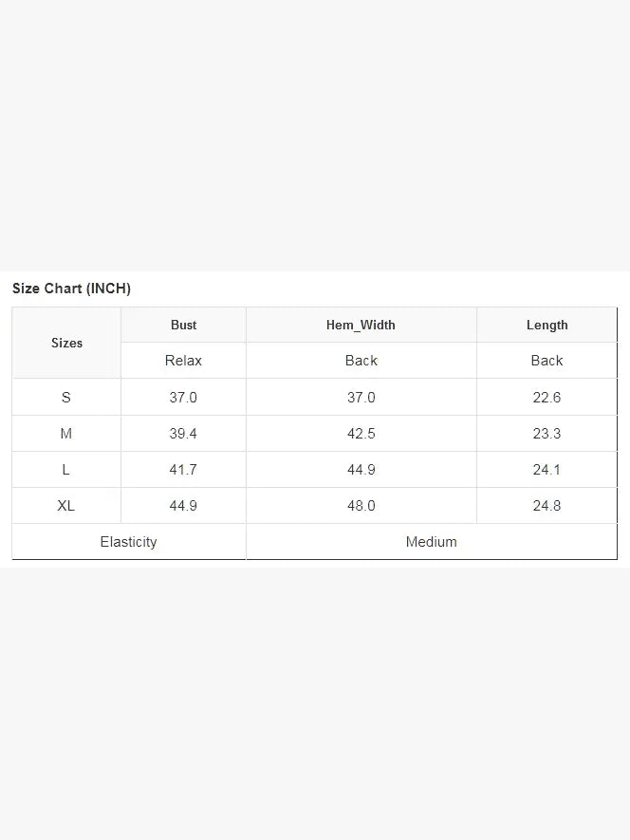Select the 41.7 bust value for L
The width and height of the screenshot is (630, 840).
point(183,470)
